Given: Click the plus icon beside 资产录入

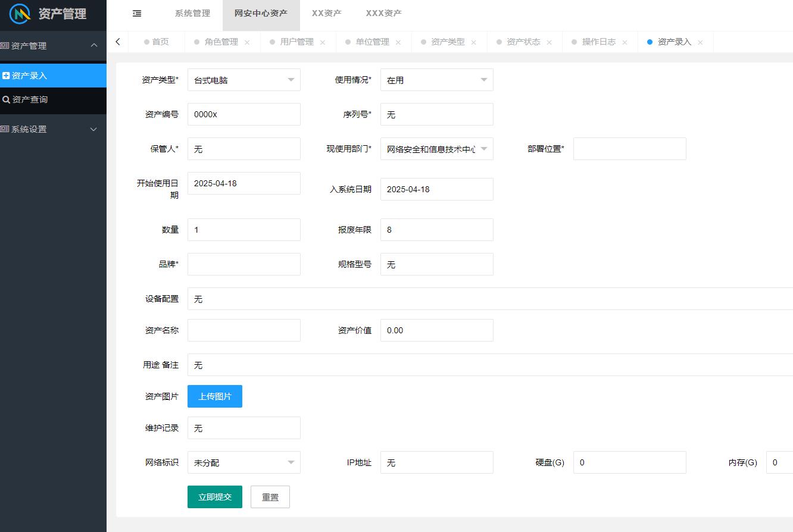Looking at the screenshot, I should (x=6, y=76).
